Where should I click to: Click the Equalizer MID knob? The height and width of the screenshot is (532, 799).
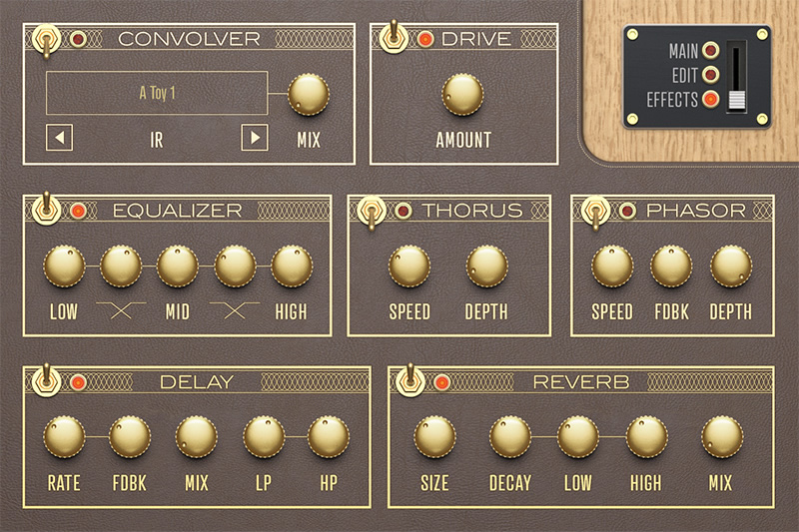178,266
